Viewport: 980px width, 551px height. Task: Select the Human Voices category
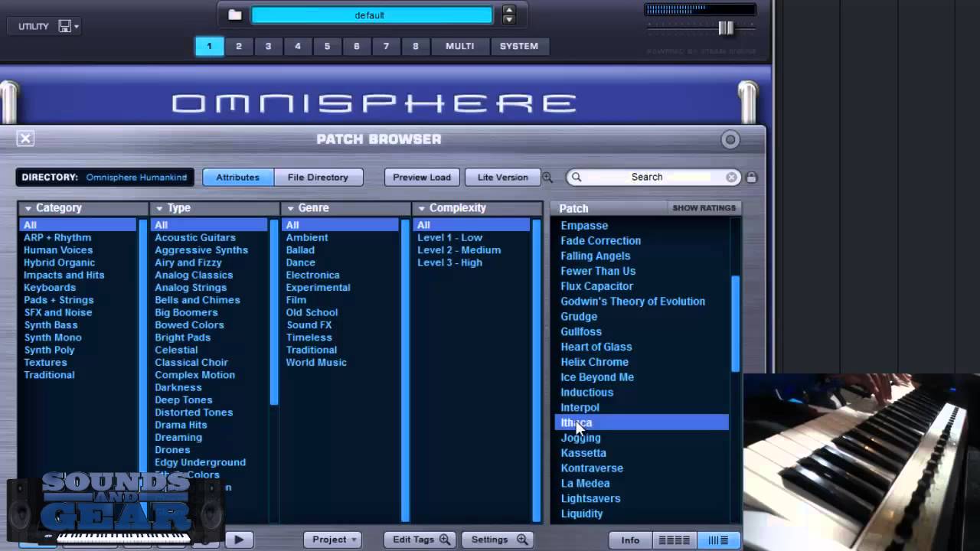point(58,250)
